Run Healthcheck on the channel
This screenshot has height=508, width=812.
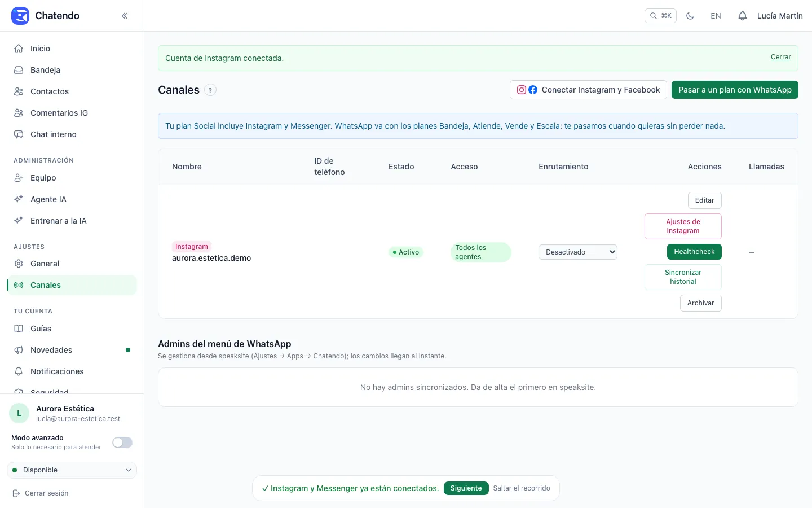(694, 252)
